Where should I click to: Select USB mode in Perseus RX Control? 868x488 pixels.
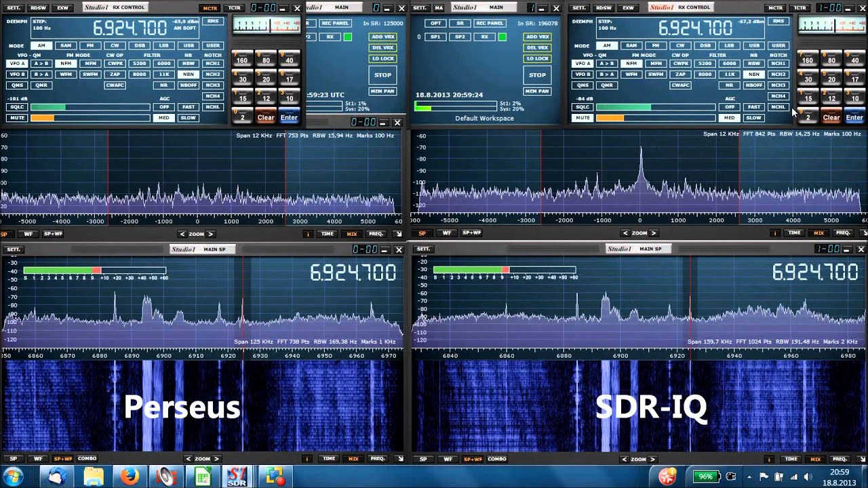(x=189, y=45)
